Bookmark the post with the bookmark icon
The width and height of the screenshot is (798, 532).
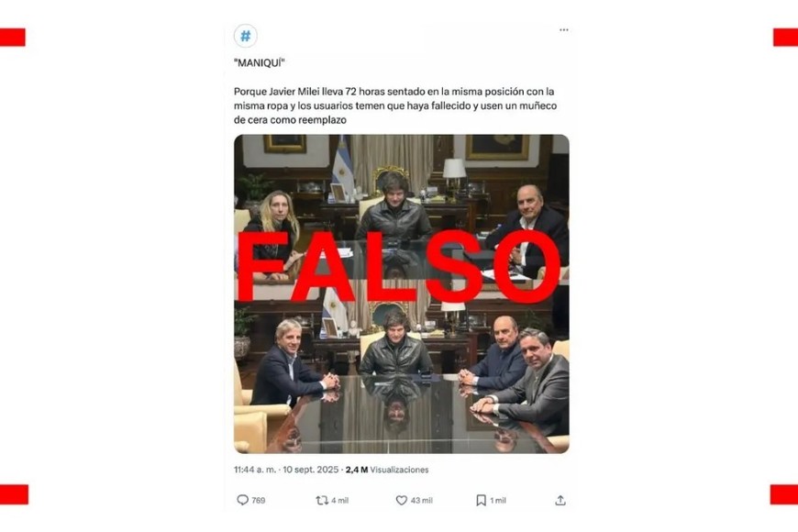click(x=481, y=501)
